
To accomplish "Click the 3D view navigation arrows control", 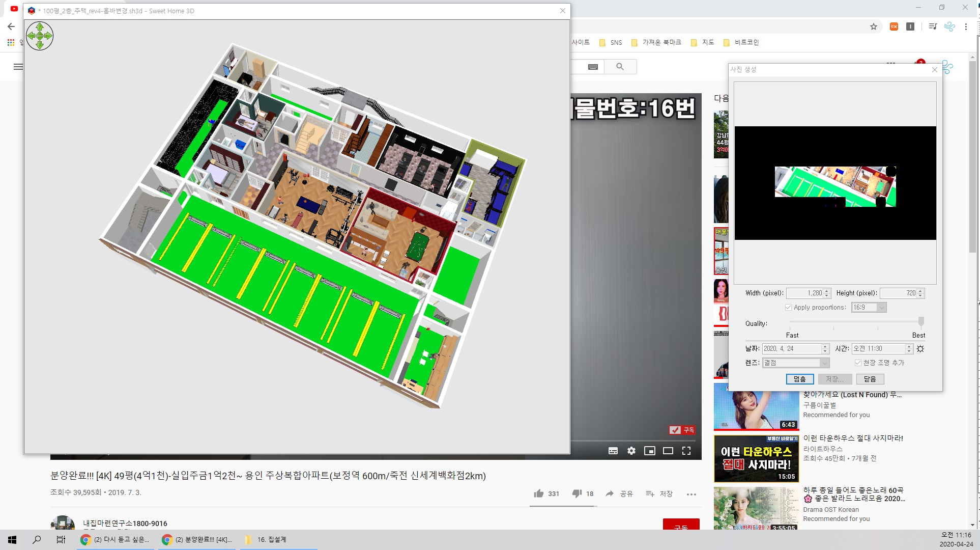I will point(40,36).
